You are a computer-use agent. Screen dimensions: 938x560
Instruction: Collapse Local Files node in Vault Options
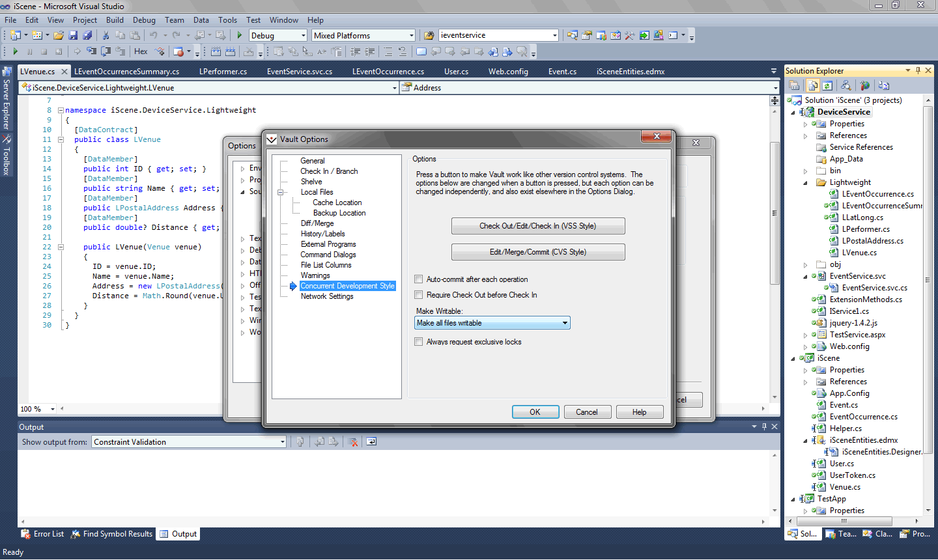coord(281,192)
